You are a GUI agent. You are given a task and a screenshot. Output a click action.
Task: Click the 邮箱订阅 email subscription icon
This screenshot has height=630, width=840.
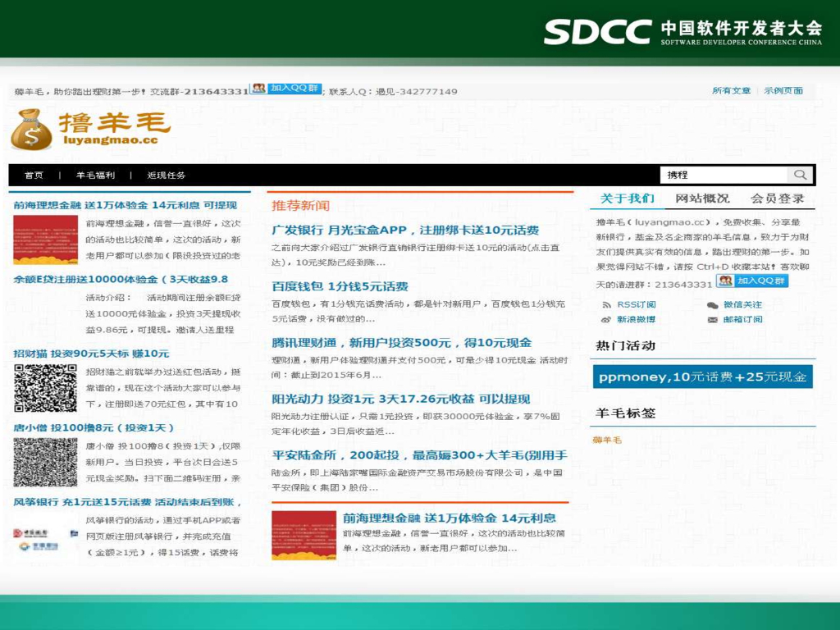pos(712,320)
